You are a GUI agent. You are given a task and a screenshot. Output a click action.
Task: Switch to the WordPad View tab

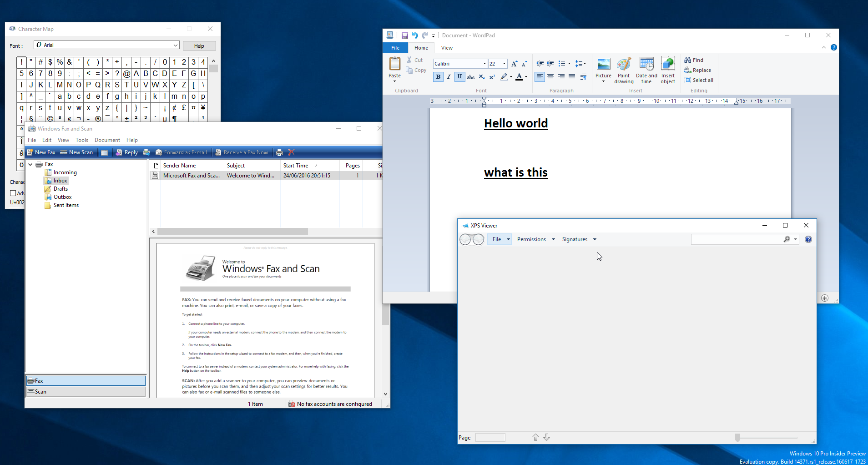click(x=447, y=48)
